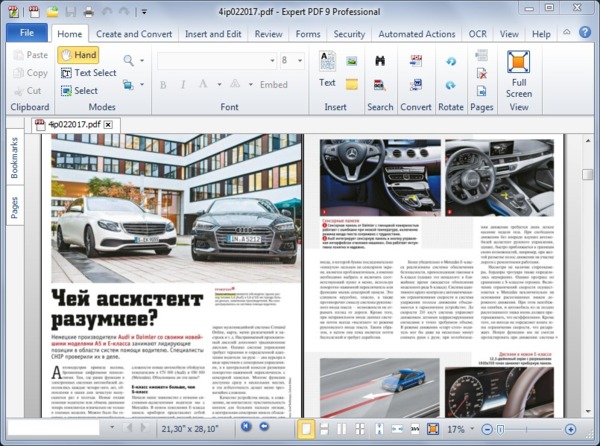Viewport: 600px width, 446px height.
Task: Click the OCR search icon below binoculars
Action: tap(380, 85)
